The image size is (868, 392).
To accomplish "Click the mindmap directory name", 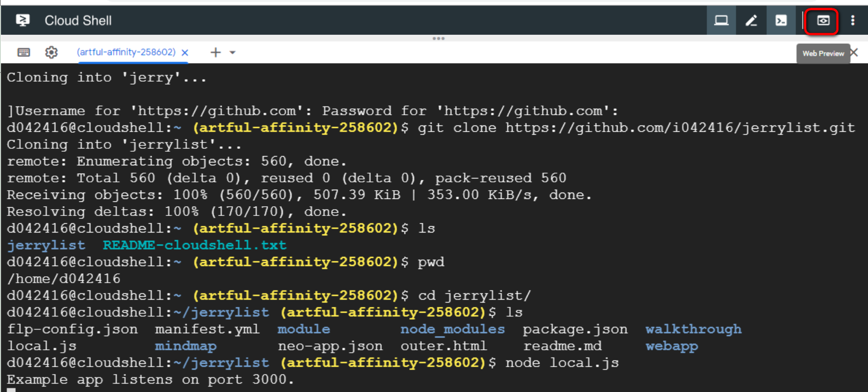I will (x=186, y=346).
